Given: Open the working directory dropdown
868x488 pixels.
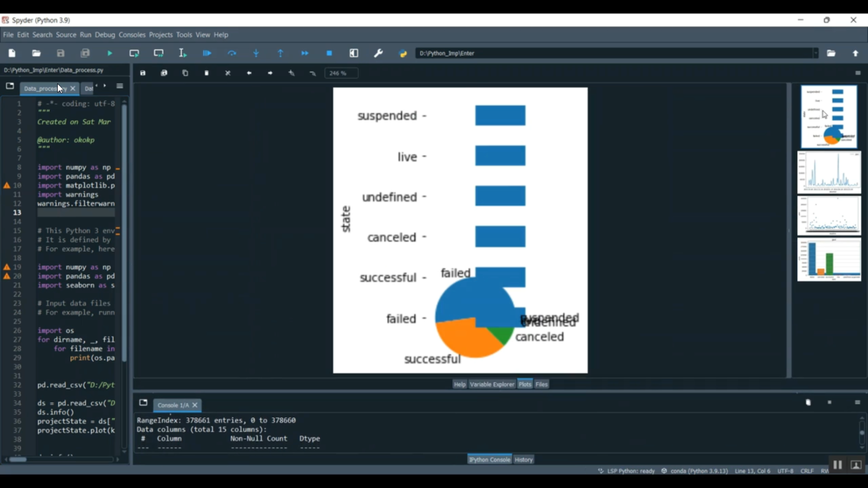Looking at the screenshot, I should (x=816, y=53).
